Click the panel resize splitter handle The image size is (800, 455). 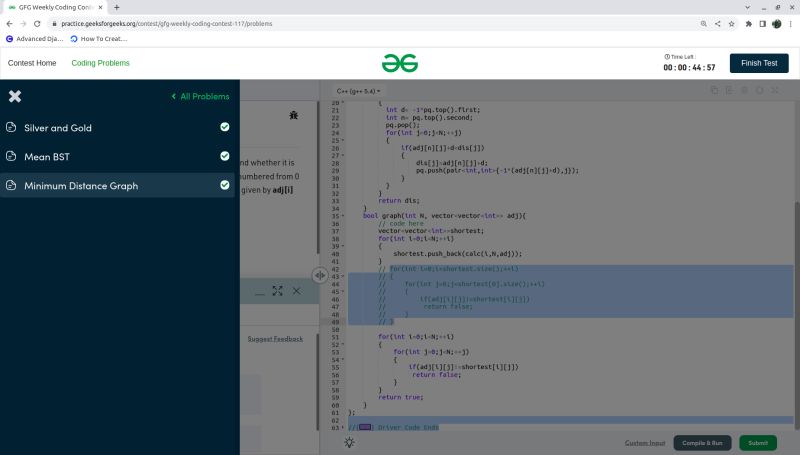point(319,275)
